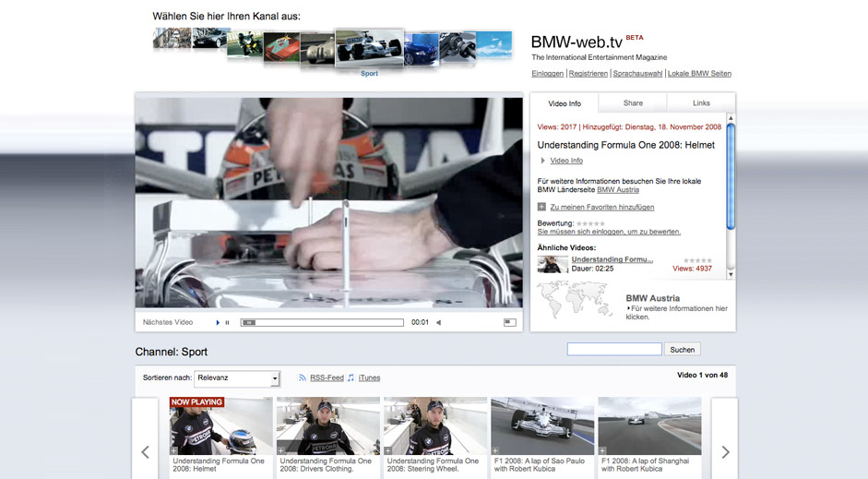Play A lap of Sao Paulo video
The width and height of the screenshot is (868, 479).
542,425
